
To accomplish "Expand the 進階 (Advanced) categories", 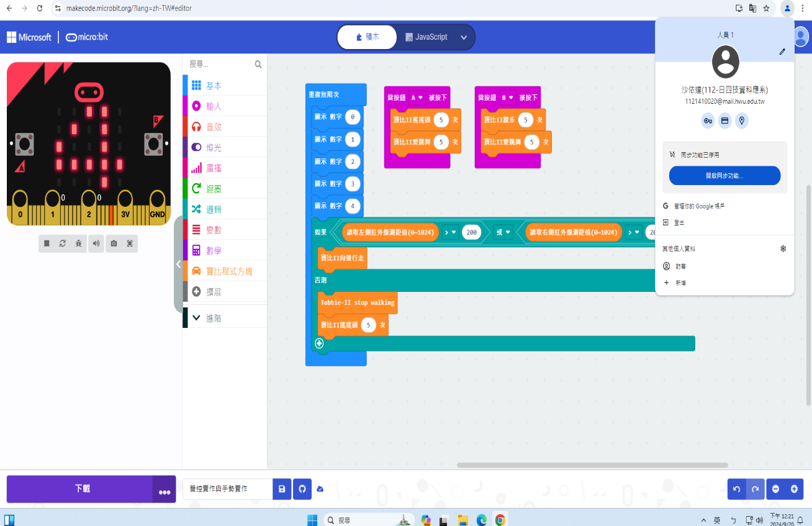I will [213, 318].
